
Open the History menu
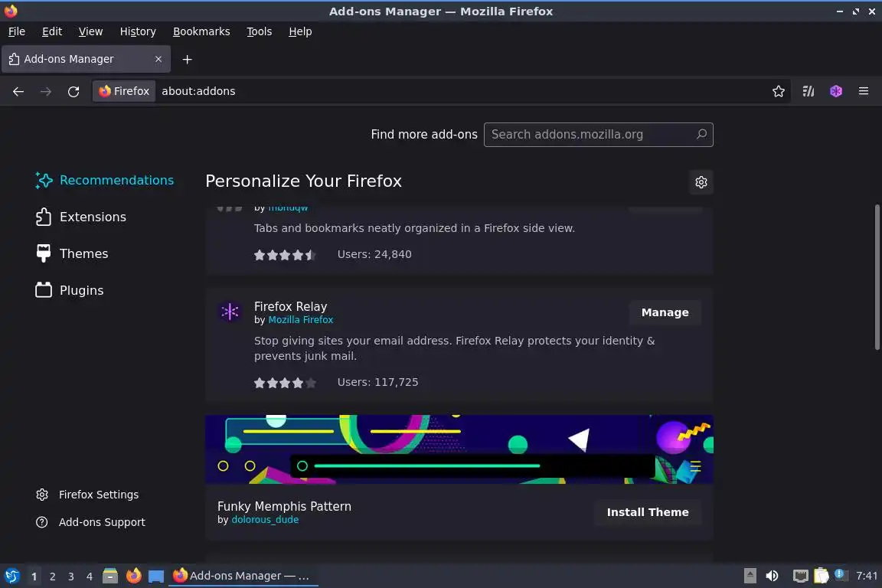tap(138, 31)
